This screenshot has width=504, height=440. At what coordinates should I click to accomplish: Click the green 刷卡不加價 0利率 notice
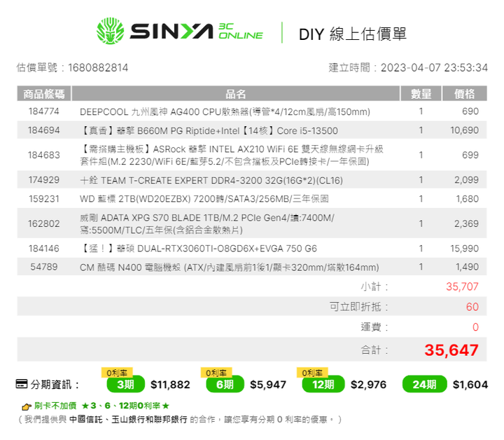click(102, 406)
